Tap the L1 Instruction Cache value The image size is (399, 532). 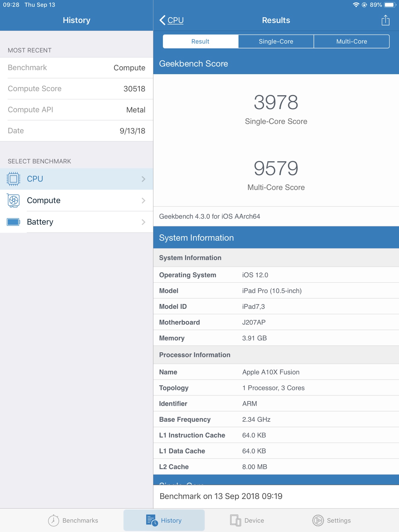tap(254, 435)
